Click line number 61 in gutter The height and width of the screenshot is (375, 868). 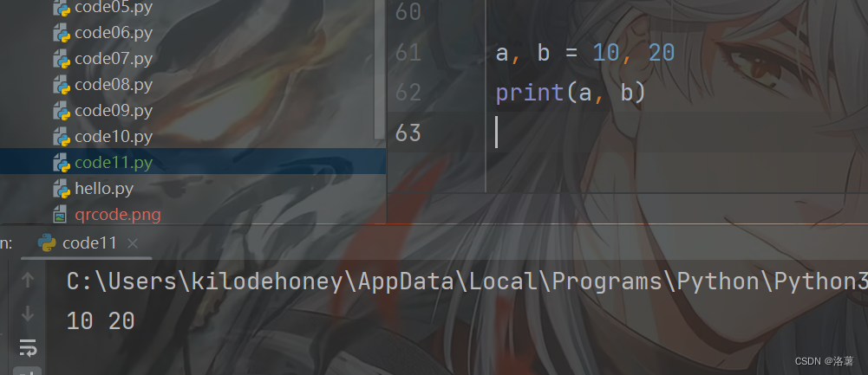pos(408,53)
